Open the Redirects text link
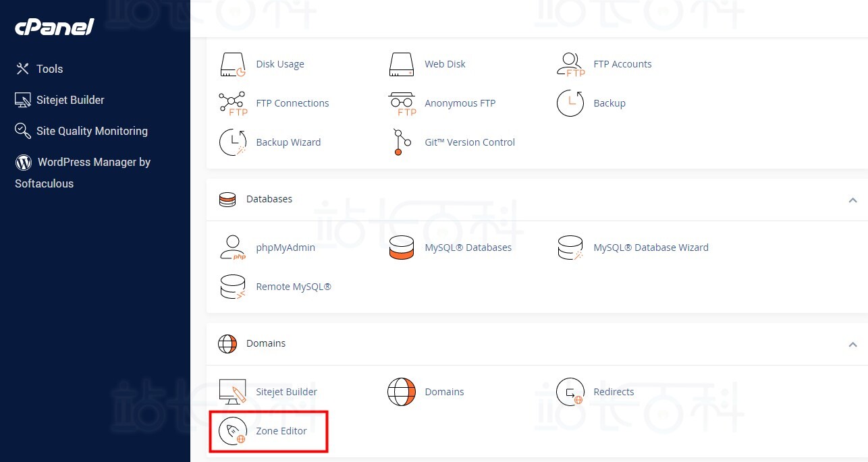868x462 pixels. (x=614, y=392)
